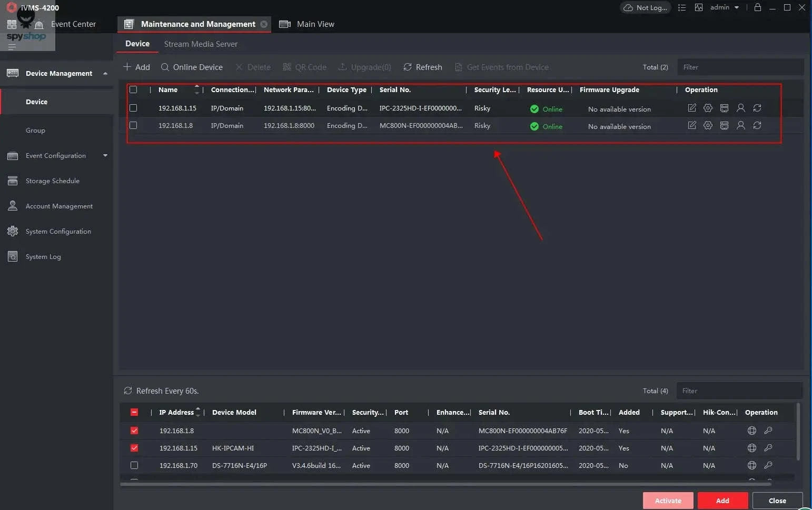Screen dimensions: 812x510
Task: Open the Main View tab
Action: [315, 24]
